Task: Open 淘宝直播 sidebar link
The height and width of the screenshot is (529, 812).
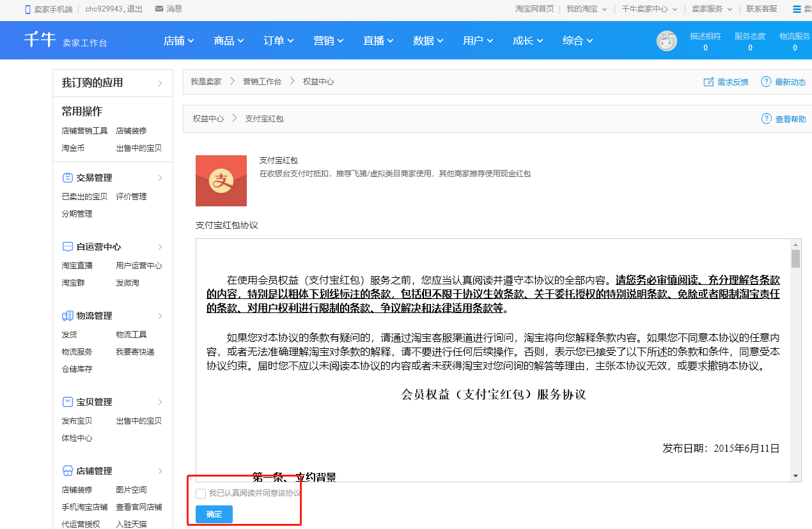Action: click(x=77, y=265)
